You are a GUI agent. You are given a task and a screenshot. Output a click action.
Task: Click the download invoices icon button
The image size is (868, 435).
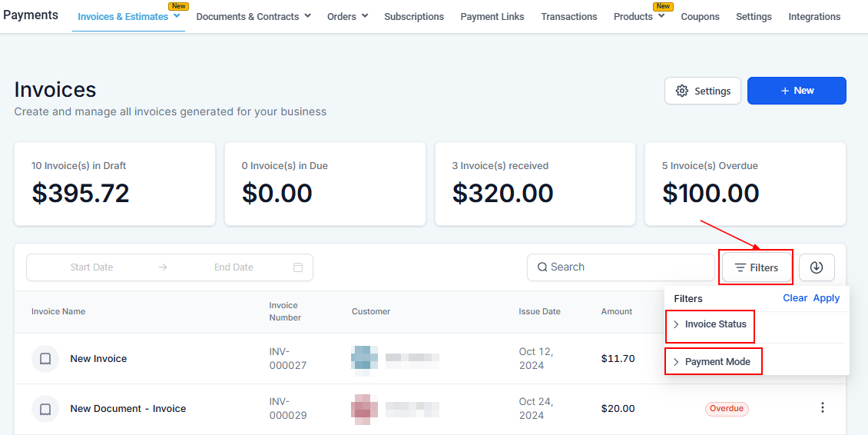pos(817,267)
